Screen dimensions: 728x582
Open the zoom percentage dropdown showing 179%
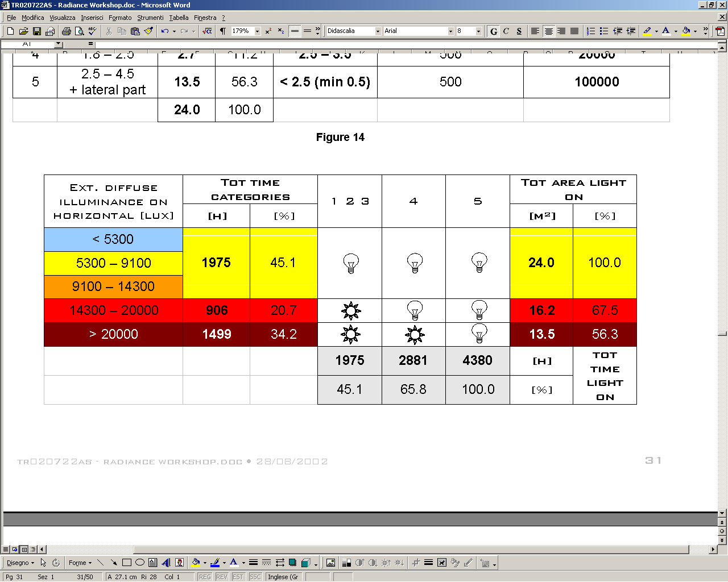257,31
